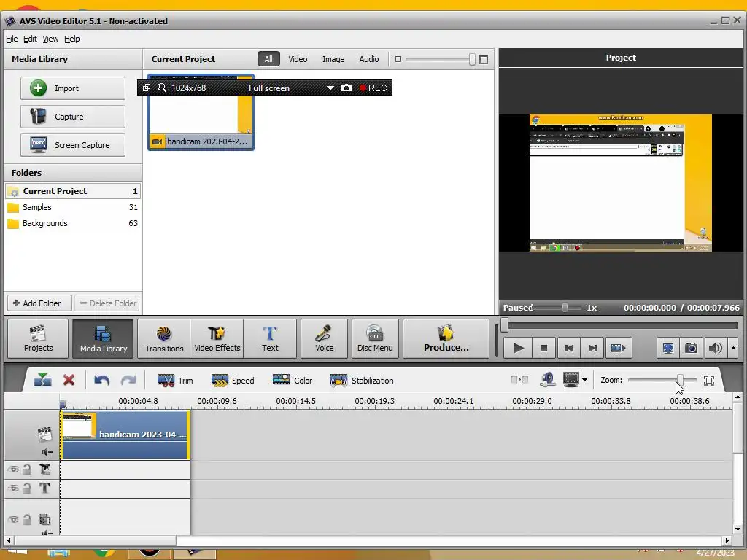Open the Edit menu
This screenshot has width=747, height=560.
(30, 39)
